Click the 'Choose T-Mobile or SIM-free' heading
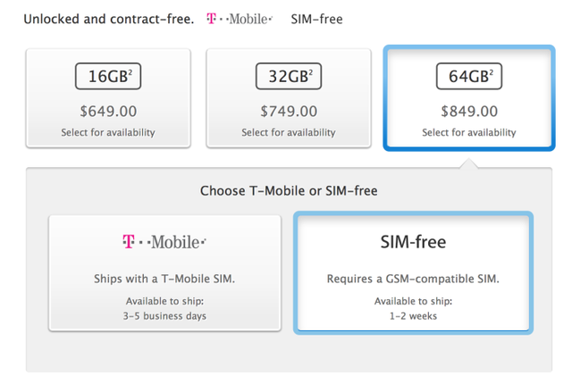Image resolution: width=572 pixels, height=392 pixels. click(x=287, y=190)
